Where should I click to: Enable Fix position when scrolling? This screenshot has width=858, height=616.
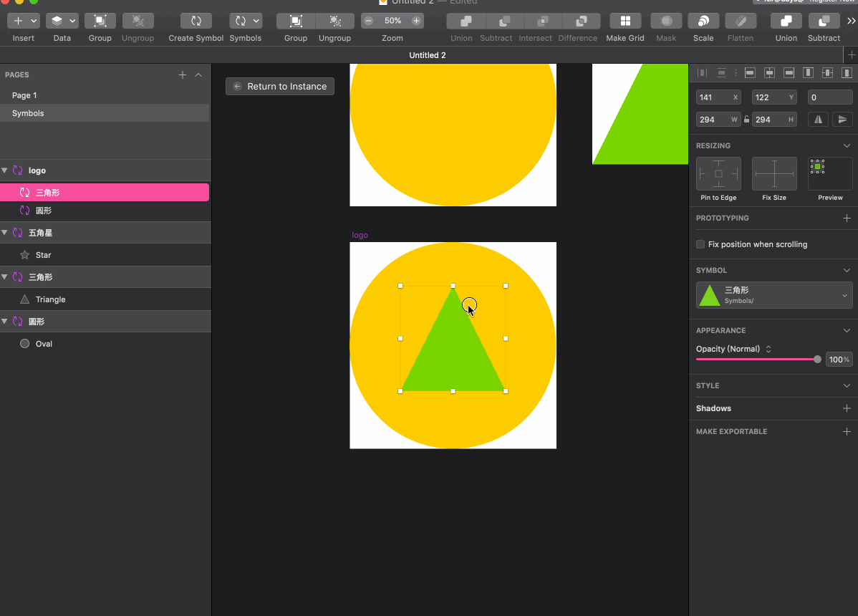700,244
